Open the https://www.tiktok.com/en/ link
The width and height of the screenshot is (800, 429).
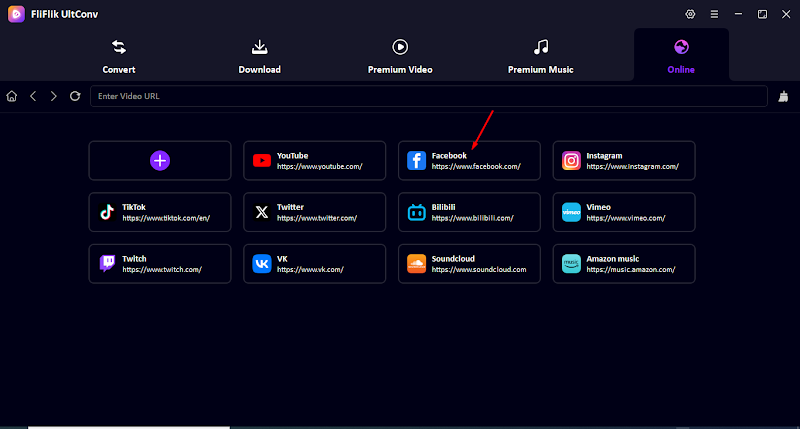[x=166, y=218]
